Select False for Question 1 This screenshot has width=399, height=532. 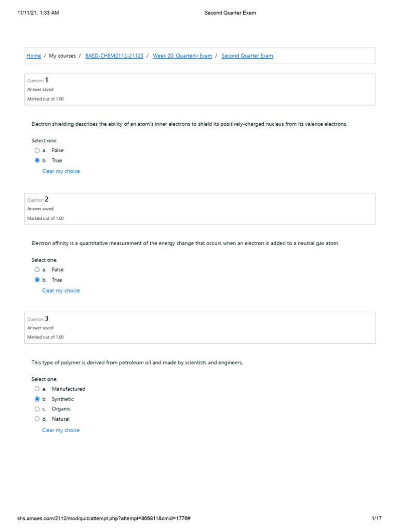coord(37,150)
